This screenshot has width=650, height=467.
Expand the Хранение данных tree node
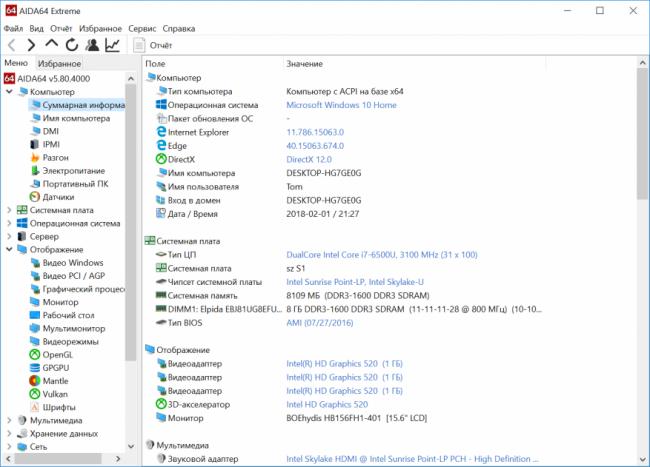pyautogui.click(x=9, y=433)
